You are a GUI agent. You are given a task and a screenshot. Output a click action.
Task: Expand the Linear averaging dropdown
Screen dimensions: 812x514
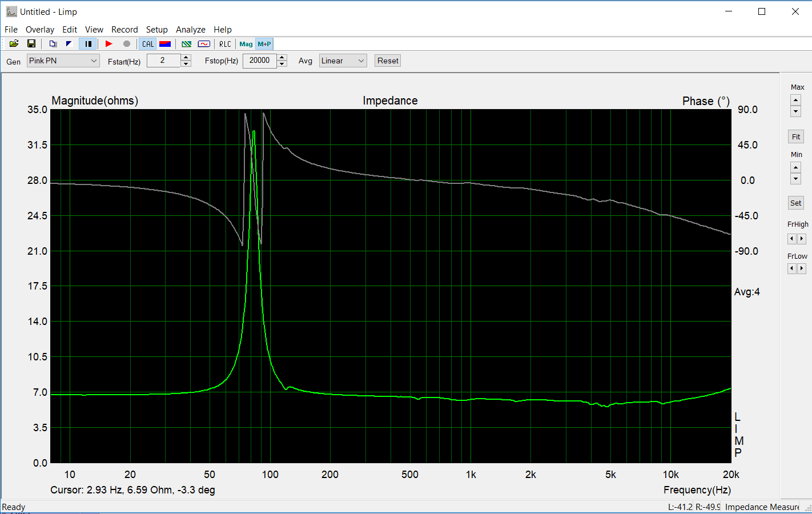click(343, 61)
